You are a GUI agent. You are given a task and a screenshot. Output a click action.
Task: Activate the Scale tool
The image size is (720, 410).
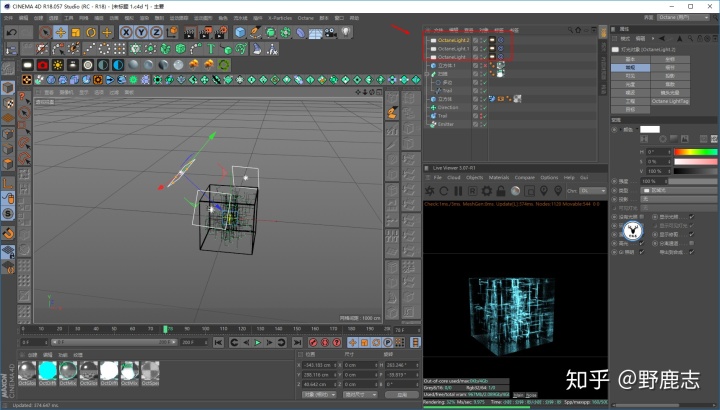pos(76,32)
